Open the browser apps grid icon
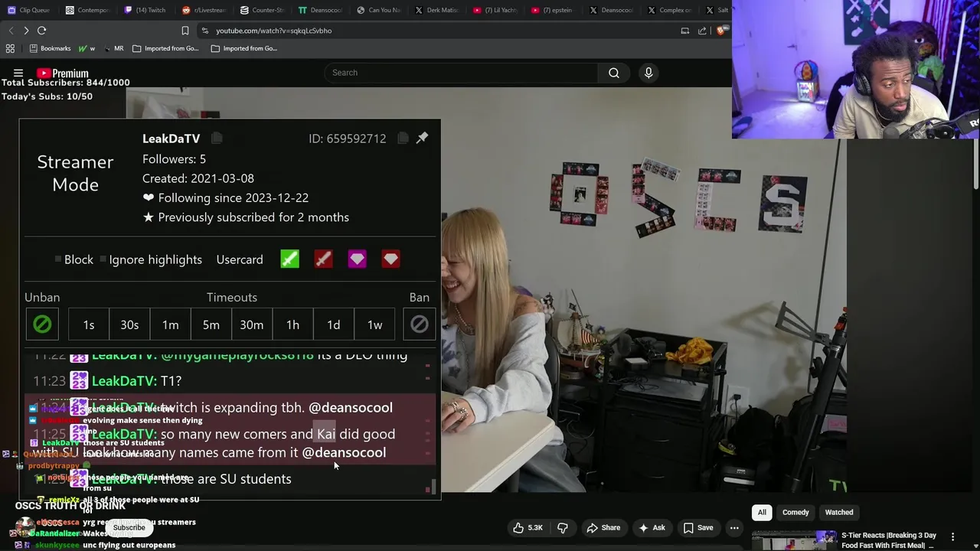Screen dimensions: 980x551 10,48
